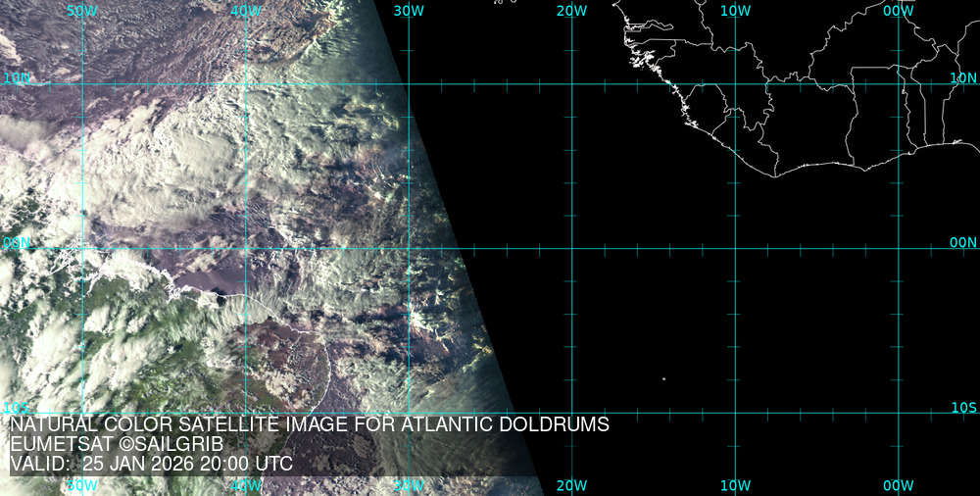Screen dimensions: 980x496
Task: Click the 00N latitude label on right side
Action: pos(964,242)
